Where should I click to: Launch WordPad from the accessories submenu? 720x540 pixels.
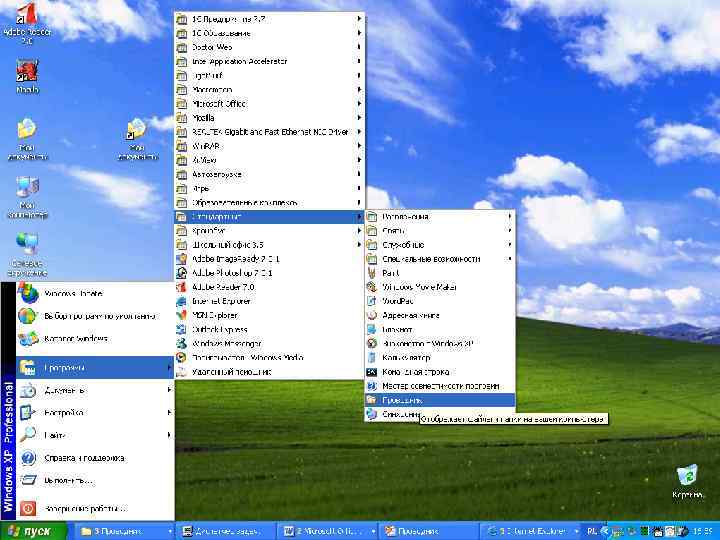coord(440,301)
